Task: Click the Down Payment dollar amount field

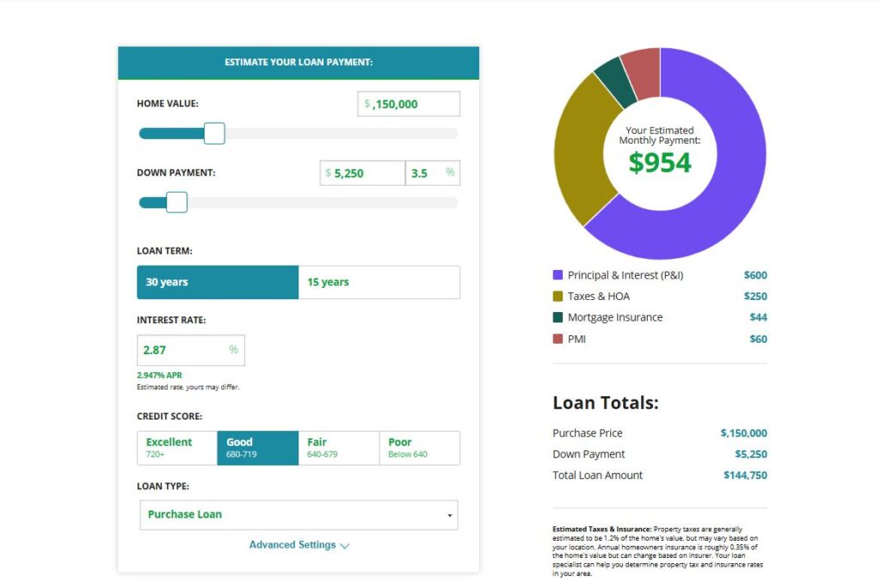Action: click(361, 173)
